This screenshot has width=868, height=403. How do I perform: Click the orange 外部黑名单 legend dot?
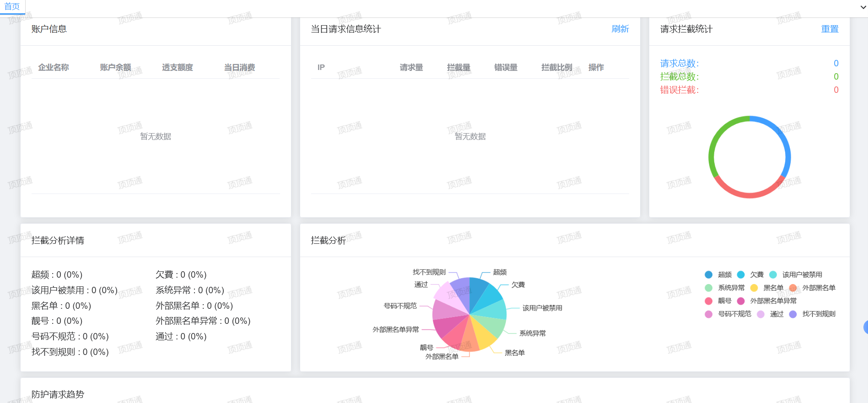pyautogui.click(x=793, y=288)
